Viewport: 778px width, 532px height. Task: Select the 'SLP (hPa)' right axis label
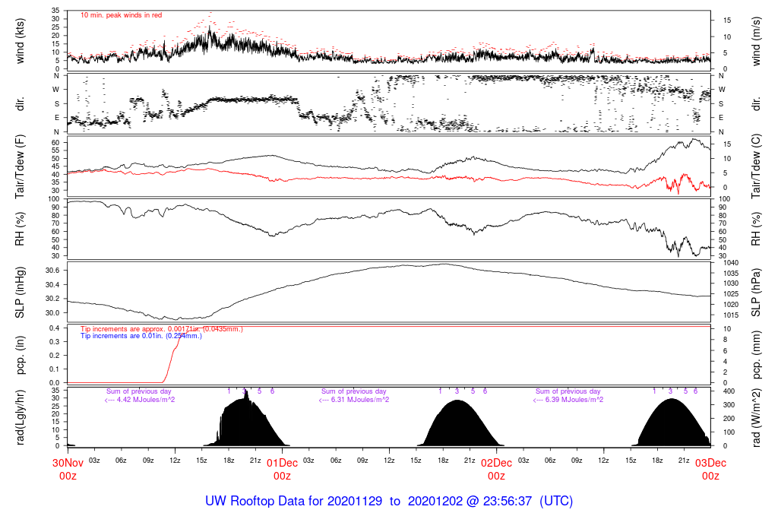click(757, 293)
